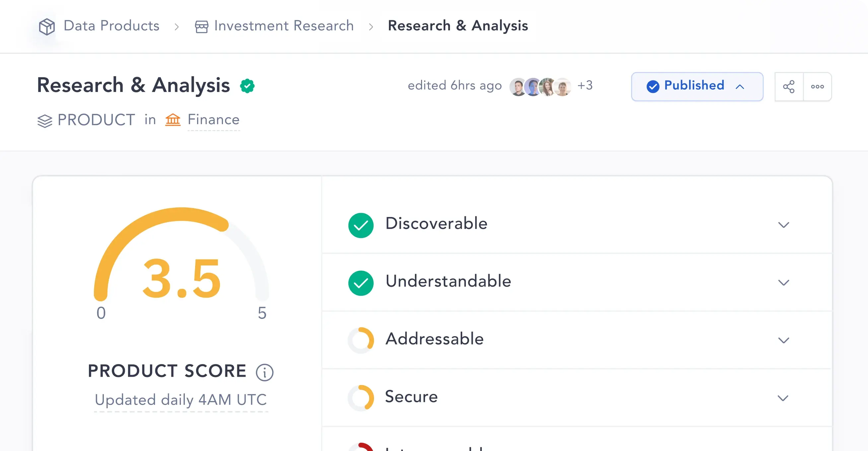The height and width of the screenshot is (451, 868).
Task: Open the three-dot more options menu
Action: 818,87
